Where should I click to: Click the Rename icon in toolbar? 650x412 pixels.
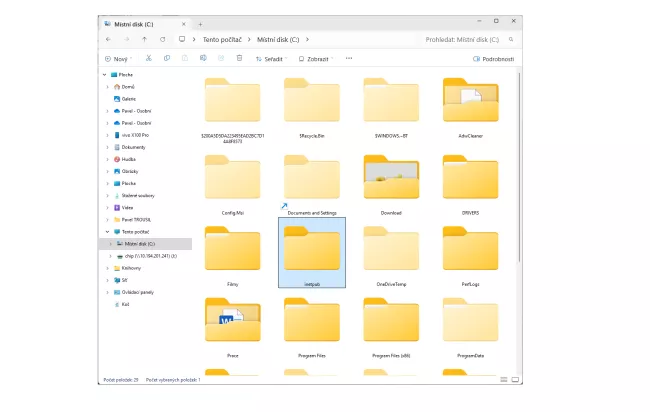(x=203, y=58)
